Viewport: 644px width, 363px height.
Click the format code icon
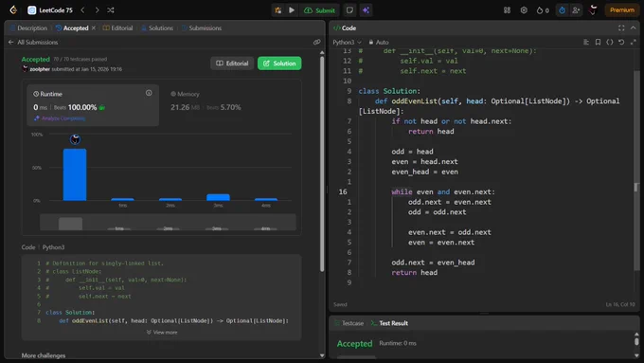[586, 42]
